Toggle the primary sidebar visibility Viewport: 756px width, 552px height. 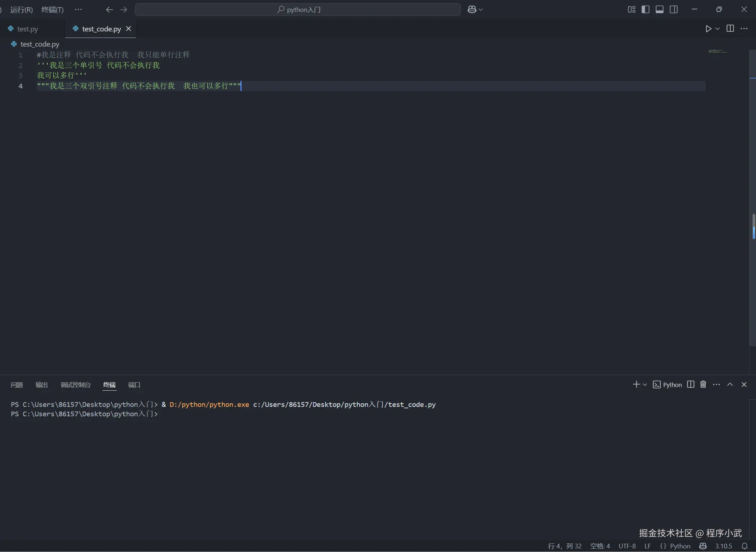[x=646, y=10]
